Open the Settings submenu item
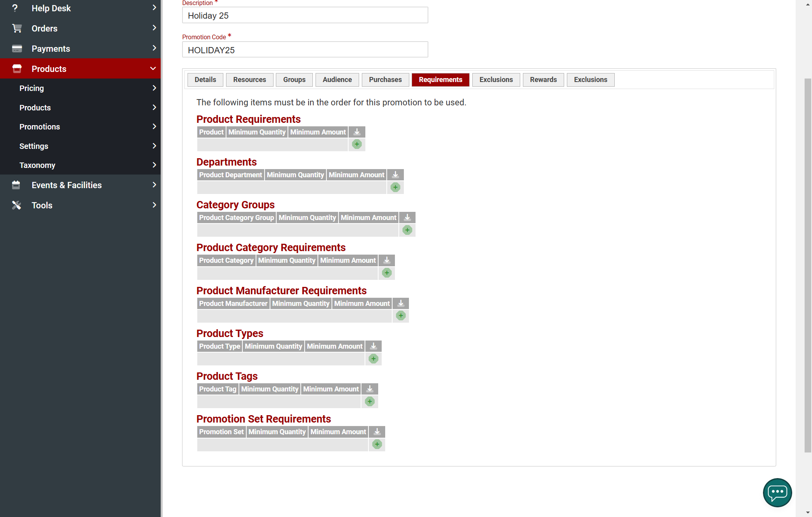 pos(80,146)
